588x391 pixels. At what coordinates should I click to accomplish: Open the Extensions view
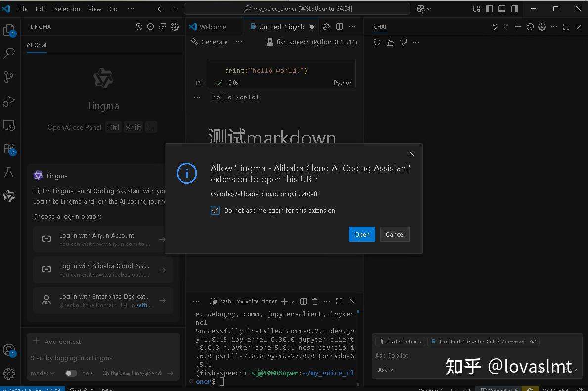[9, 149]
